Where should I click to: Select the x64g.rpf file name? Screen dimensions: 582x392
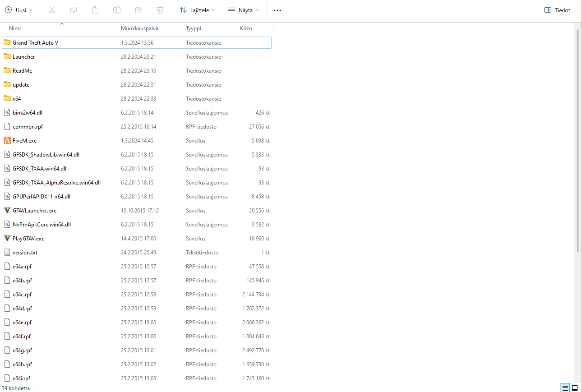(22, 350)
